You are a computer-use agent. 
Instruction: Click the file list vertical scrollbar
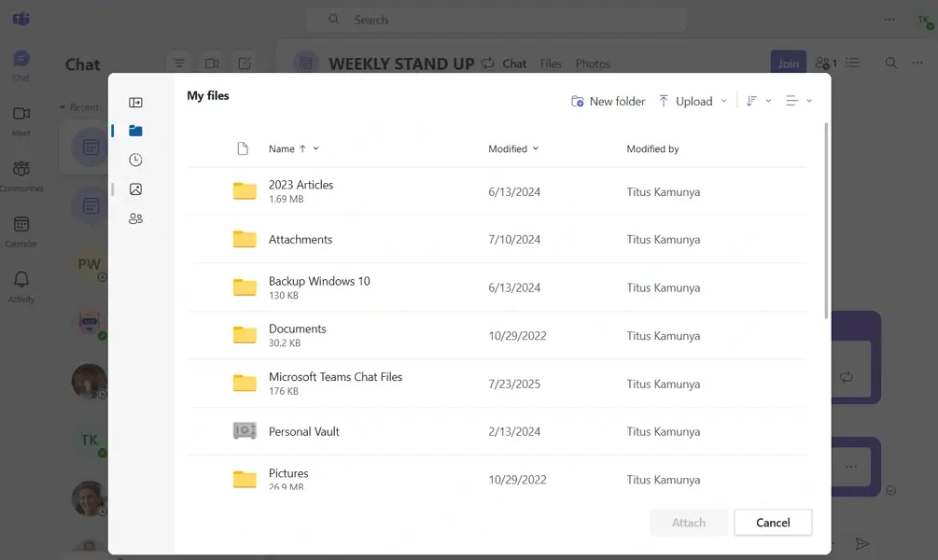[x=826, y=224]
